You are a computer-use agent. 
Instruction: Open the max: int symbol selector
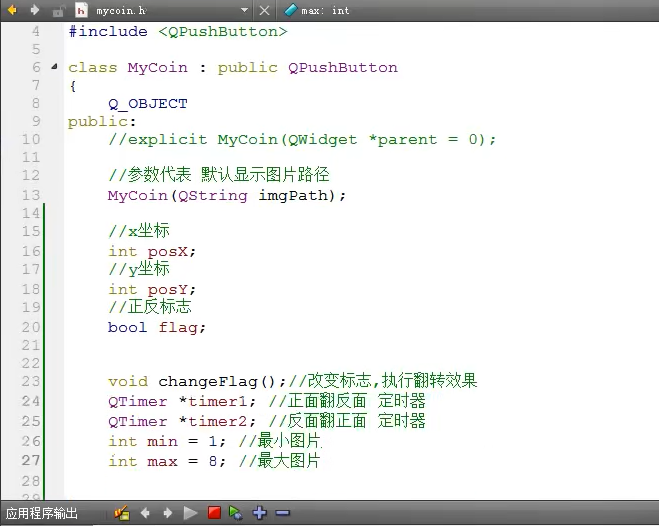(325, 10)
